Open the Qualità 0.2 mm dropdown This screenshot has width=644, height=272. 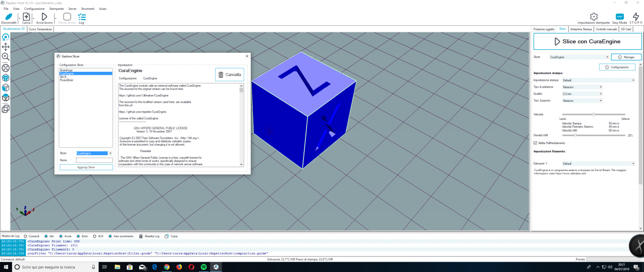click(582, 94)
